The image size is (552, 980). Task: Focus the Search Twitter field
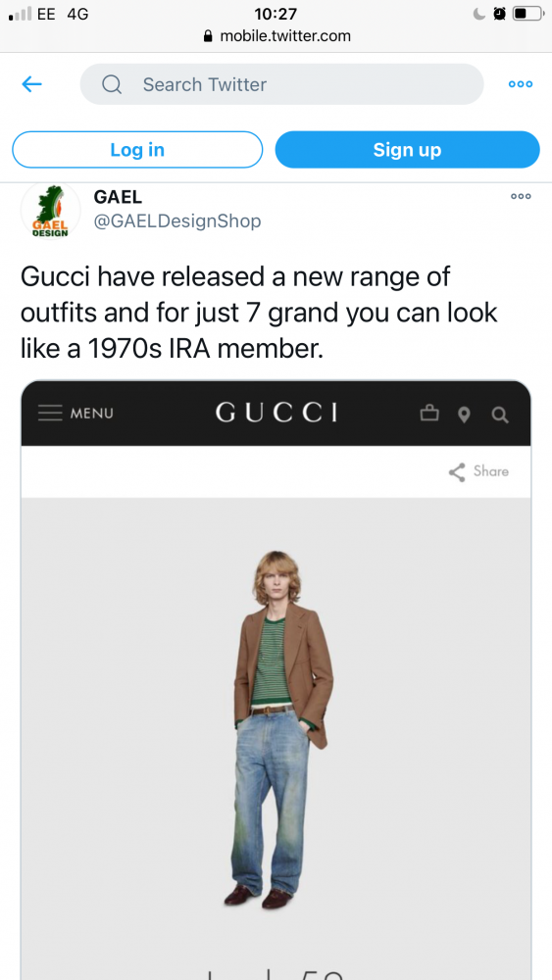282,84
